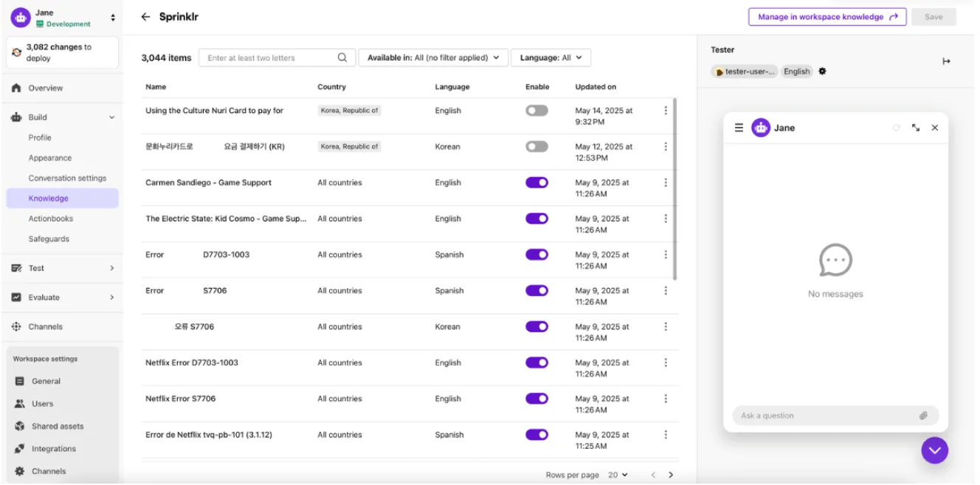Go to previous page of results

pos(653,475)
